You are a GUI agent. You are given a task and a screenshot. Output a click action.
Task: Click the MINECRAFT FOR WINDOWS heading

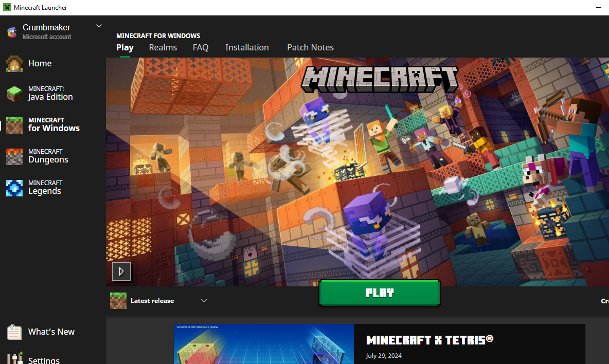click(158, 35)
